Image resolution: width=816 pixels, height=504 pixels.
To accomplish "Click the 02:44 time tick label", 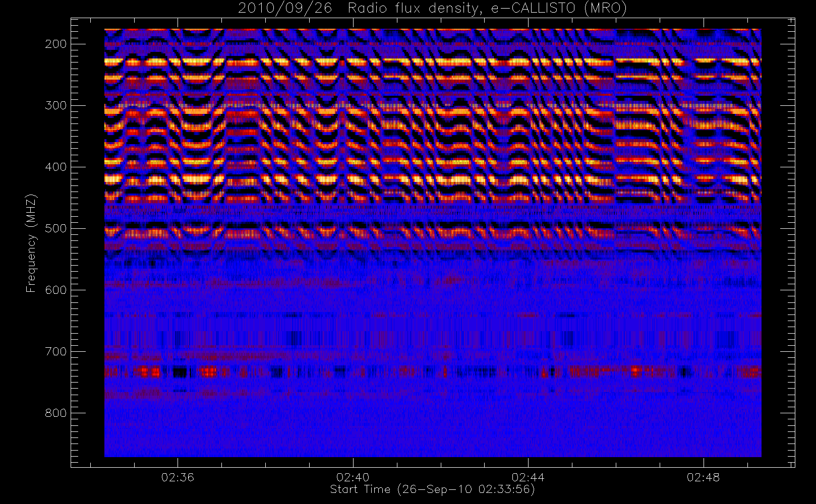I will (528, 477).
